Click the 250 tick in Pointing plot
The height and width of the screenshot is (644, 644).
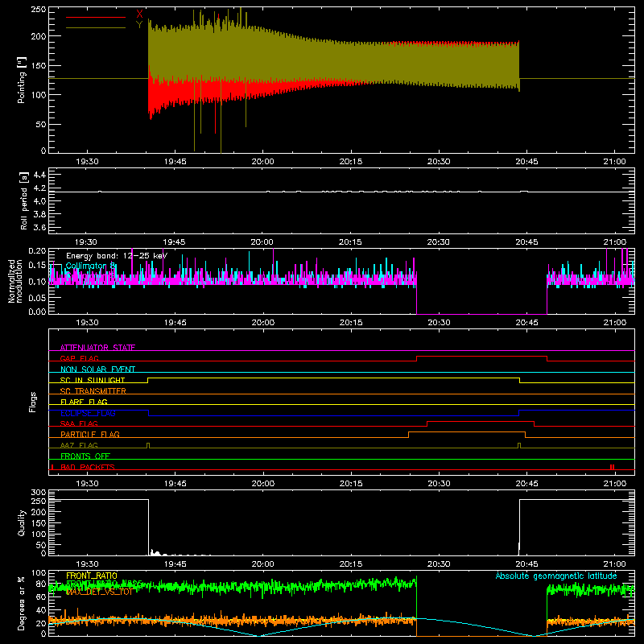(x=38, y=10)
